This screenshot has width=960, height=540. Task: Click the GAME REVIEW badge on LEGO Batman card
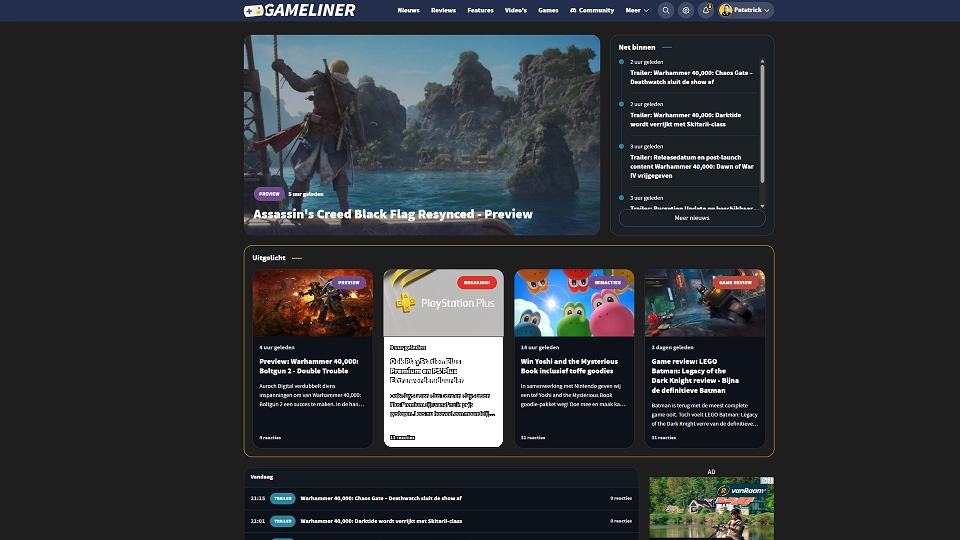click(735, 283)
